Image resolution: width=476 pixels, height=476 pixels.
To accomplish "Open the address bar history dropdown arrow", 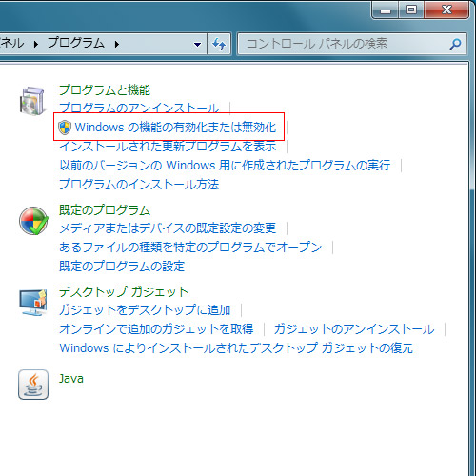I will (x=197, y=44).
